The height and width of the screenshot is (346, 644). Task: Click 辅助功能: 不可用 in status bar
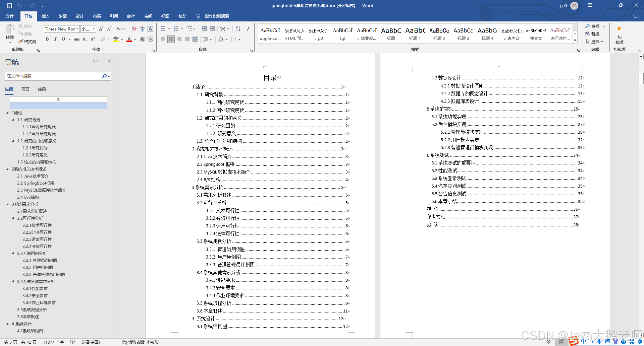(140, 342)
